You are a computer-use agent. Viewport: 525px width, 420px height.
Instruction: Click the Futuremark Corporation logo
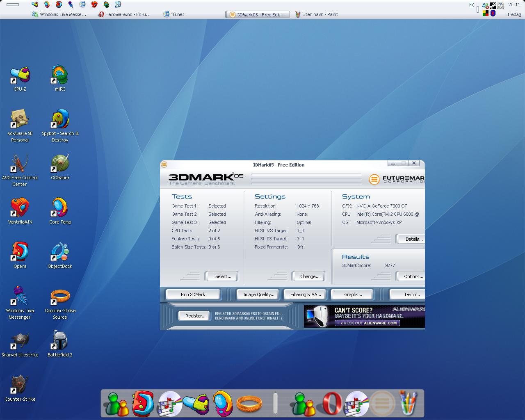pyautogui.click(x=397, y=179)
